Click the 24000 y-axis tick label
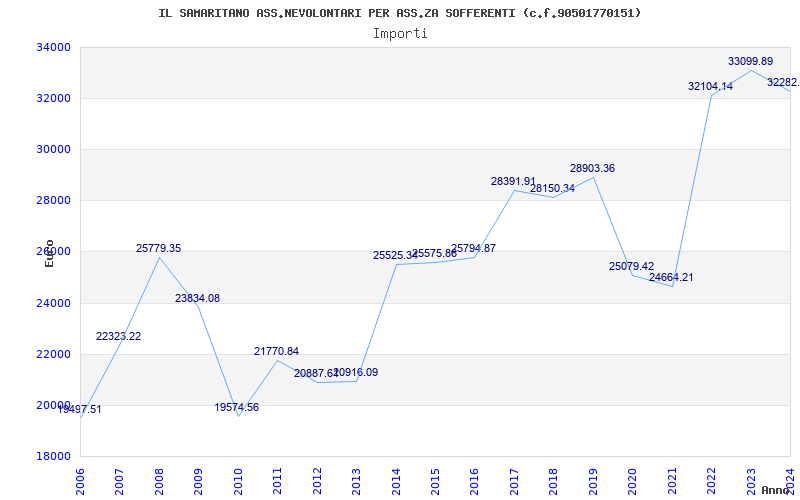Screen dimensions: 800x500 53,304
